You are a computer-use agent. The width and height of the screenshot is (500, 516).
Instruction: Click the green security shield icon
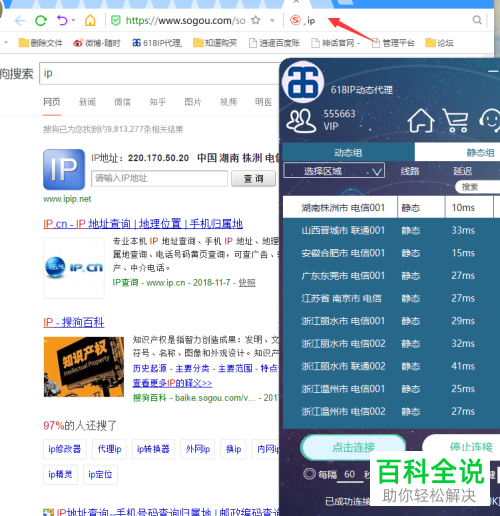pos(116,21)
